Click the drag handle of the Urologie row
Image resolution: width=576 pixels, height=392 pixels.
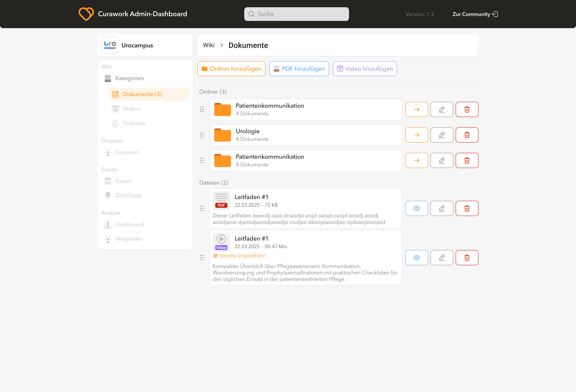[x=202, y=135]
